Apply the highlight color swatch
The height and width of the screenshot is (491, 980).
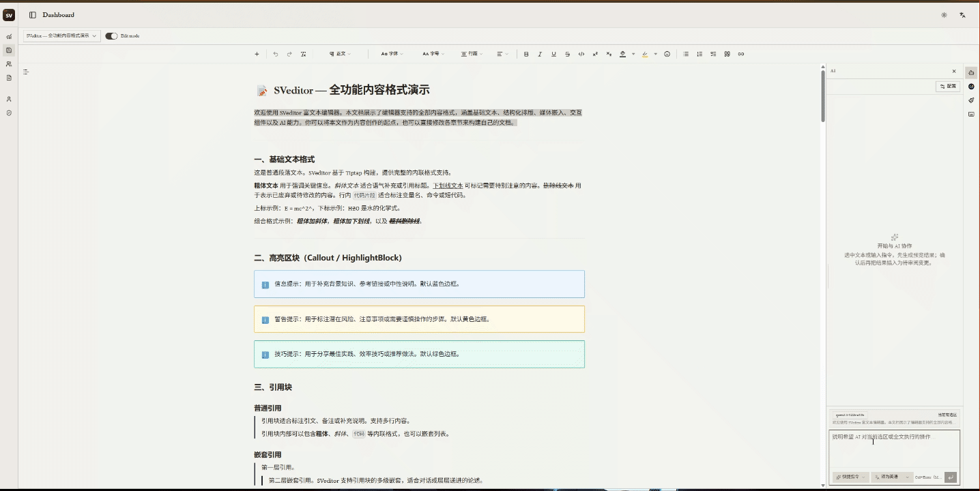click(645, 54)
